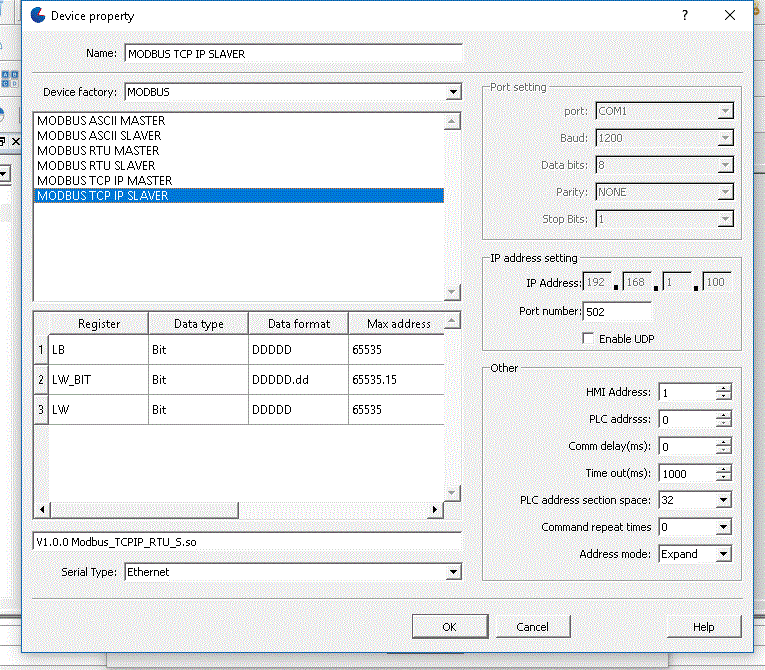Image resolution: width=765 pixels, height=670 pixels.
Task: Enable the UDP checkbox
Action: point(588,339)
